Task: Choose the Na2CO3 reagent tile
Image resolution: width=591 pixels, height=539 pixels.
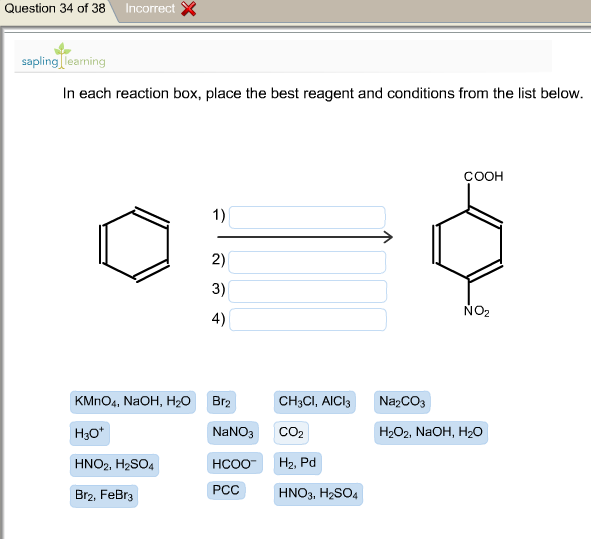Action: [x=402, y=402]
